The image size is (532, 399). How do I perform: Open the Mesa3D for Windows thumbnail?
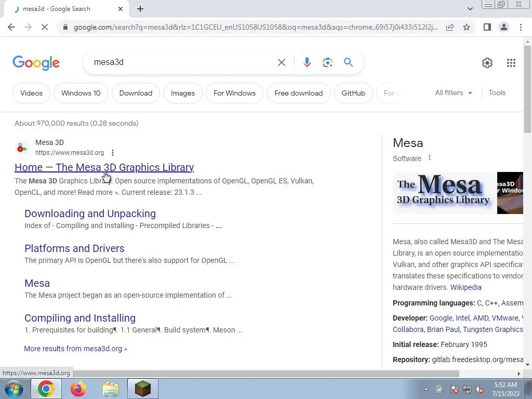[x=510, y=193]
